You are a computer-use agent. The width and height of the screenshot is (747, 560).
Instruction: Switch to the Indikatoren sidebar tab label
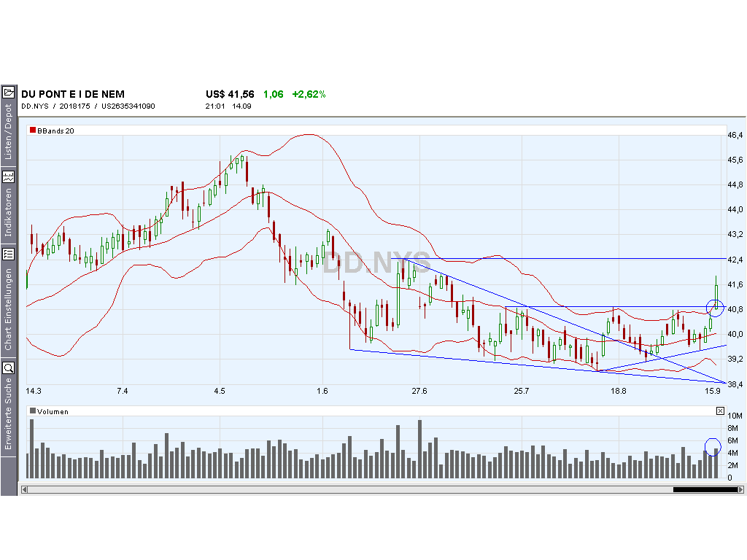click(x=8, y=212)
